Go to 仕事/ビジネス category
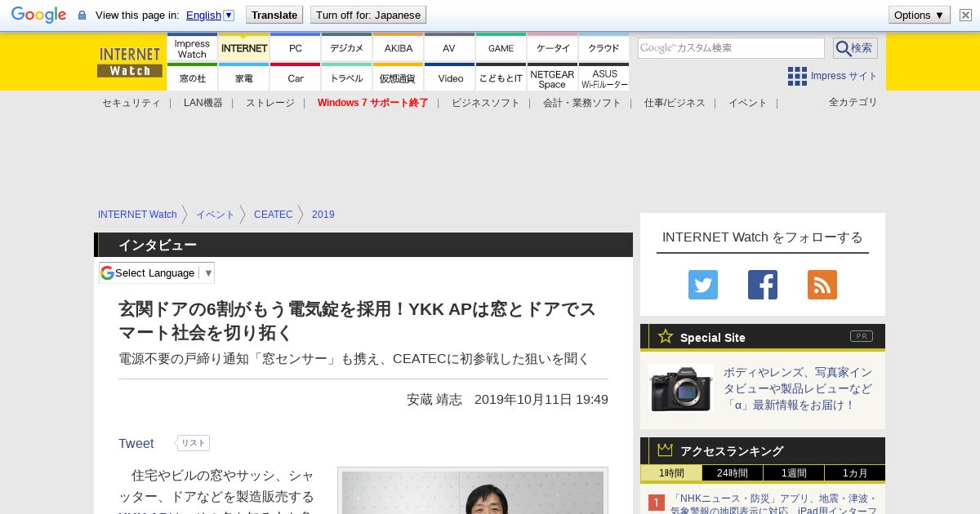 tap(675, 103)
